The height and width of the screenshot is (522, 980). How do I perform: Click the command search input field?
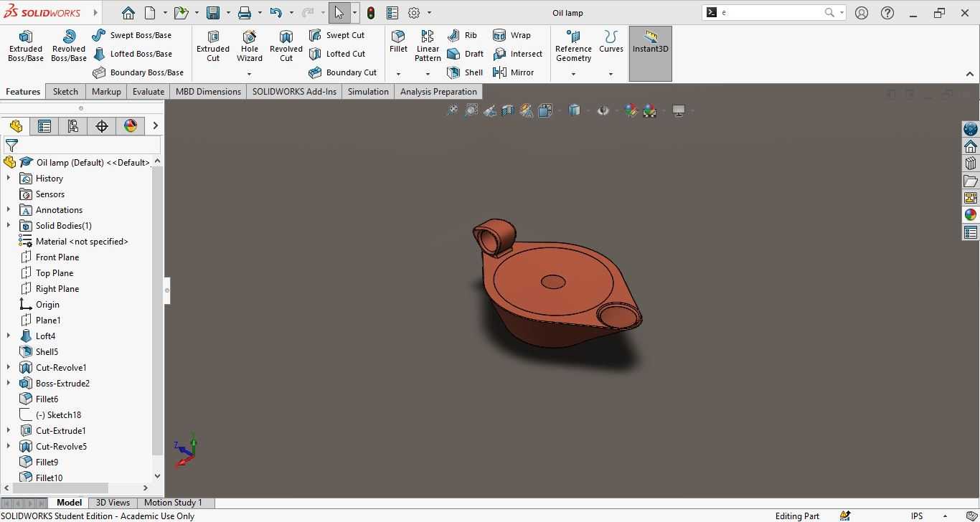pos(771,13)
